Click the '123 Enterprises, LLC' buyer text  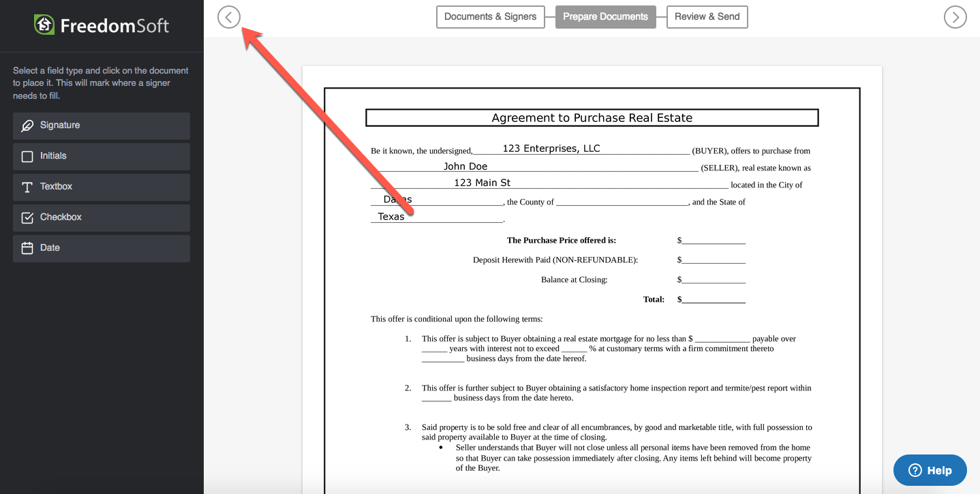coord(551,149)
